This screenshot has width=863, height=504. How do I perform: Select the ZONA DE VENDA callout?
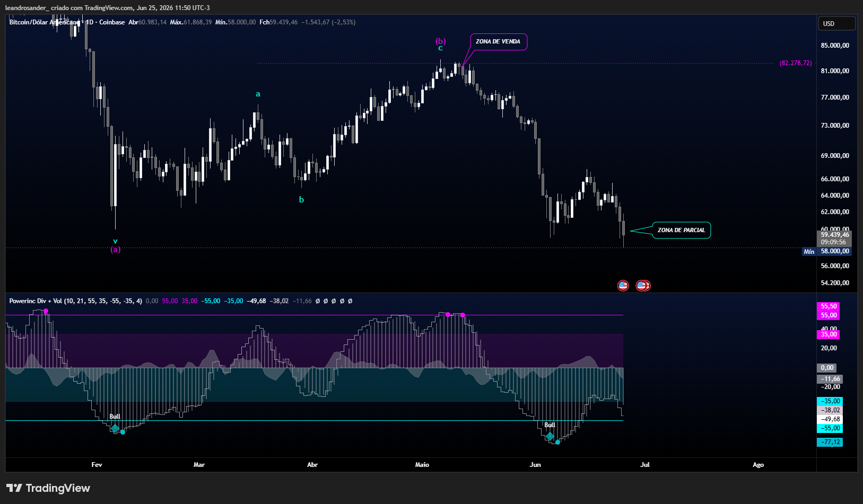click(x=498, y=41)
